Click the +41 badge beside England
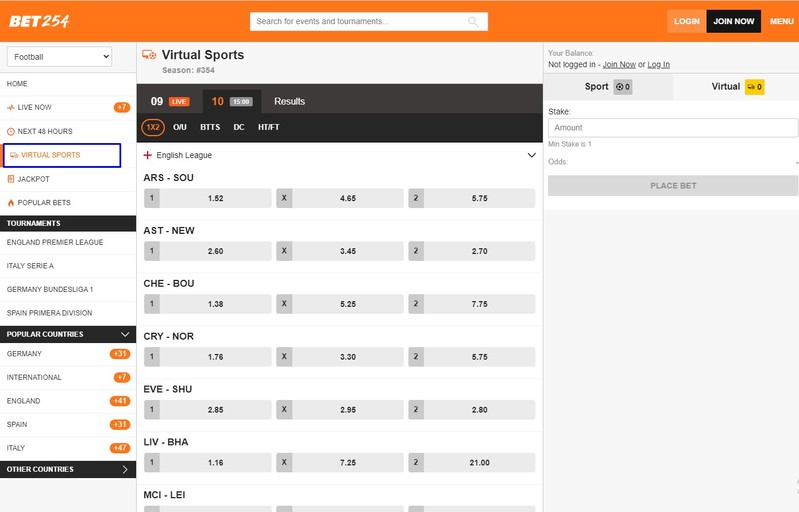This screenshot has height=512, width=799. [x=120, y=401]
